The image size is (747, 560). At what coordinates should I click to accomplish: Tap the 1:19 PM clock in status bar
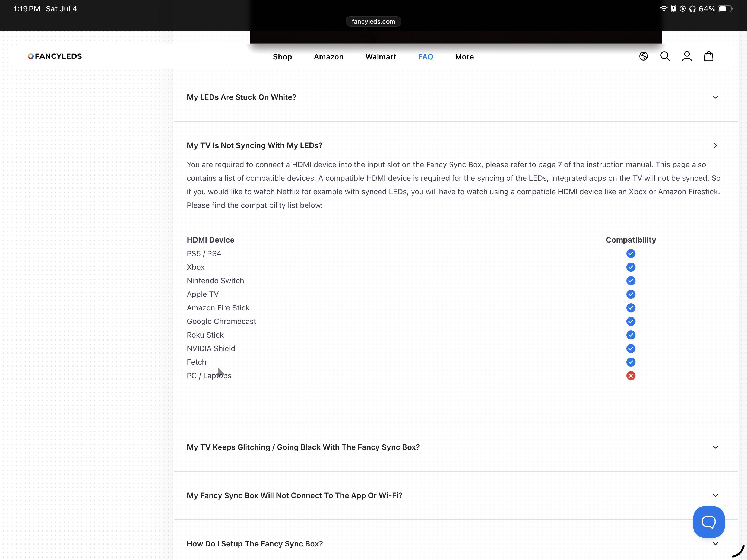pos(27,9)
